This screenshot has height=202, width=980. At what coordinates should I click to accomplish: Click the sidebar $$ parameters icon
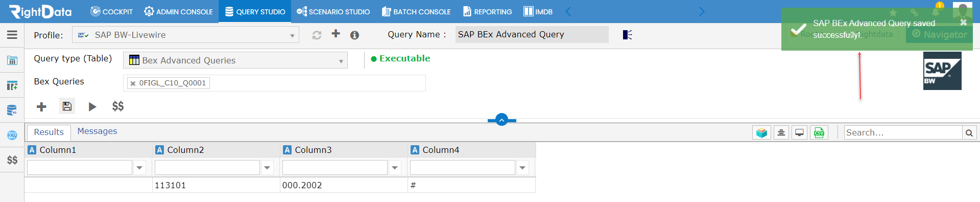[x=12, y=160]
